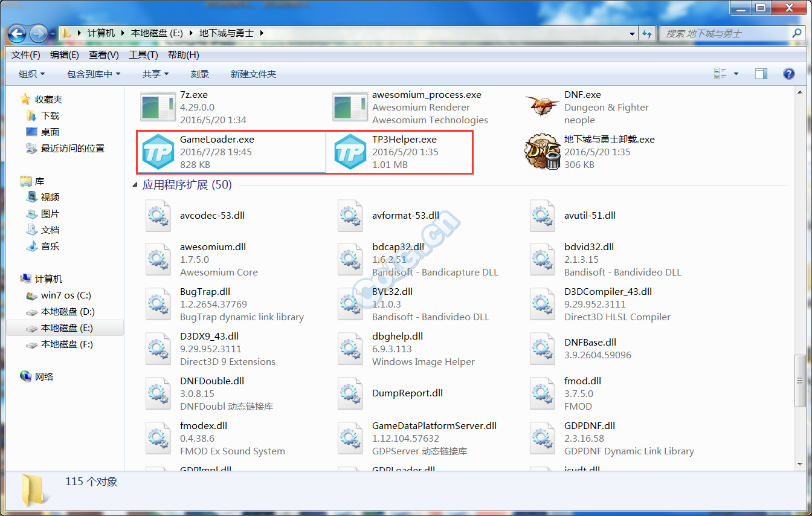This screenshot has width=812, height=516.
Task: Select the DNFDouble.dll file icon
Action: coord(158,393)
